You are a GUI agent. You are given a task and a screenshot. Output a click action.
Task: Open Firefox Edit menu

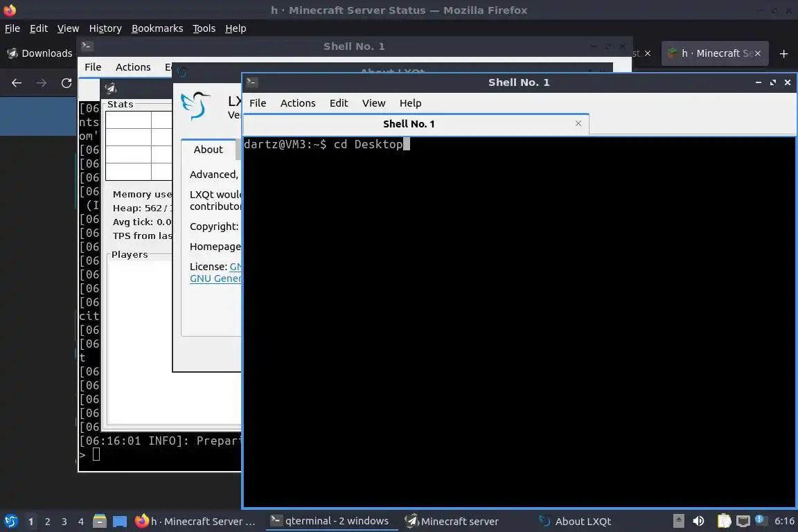click(39, 28)
